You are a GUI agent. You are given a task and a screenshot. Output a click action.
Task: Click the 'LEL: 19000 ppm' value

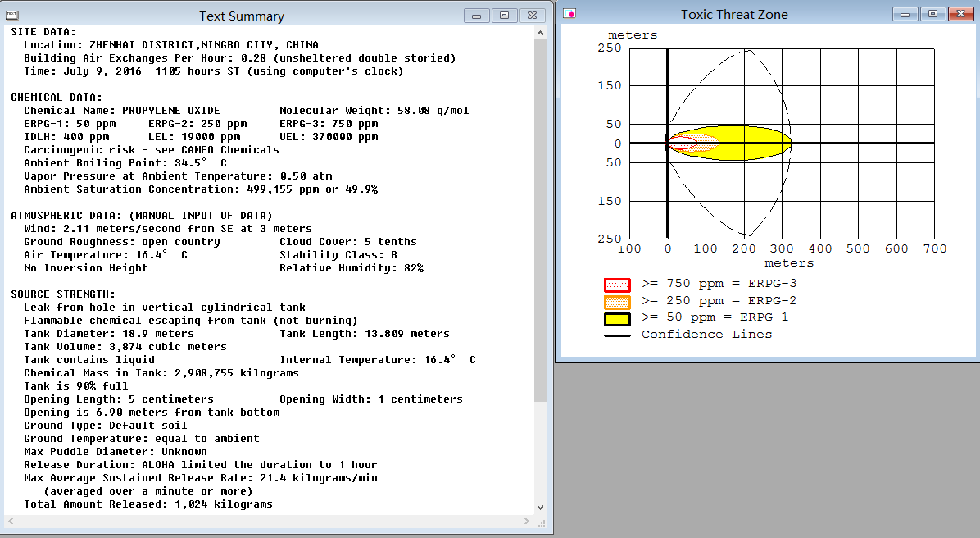click(x=194, y=137)
